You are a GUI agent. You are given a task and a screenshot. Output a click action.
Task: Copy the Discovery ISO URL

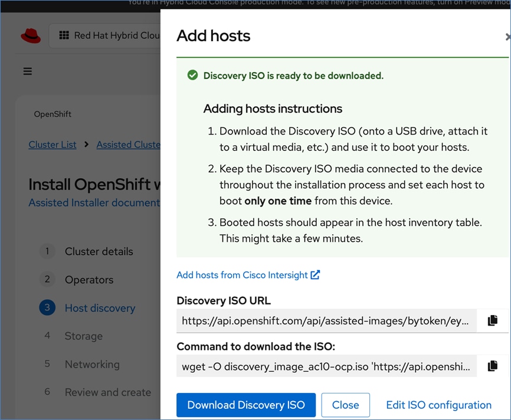pyautogui.click(x=493, y=321)
